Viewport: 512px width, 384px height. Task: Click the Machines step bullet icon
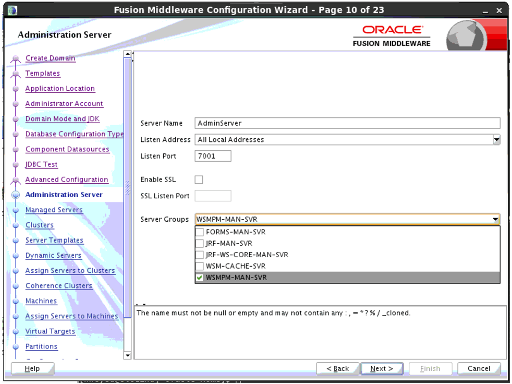point(15,301)
